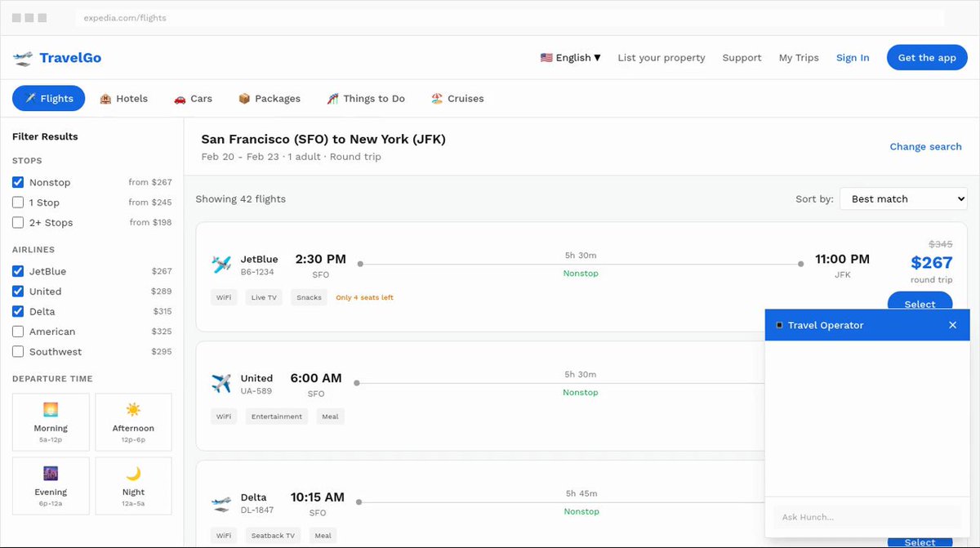Click the Delta airline plane icon
The height and width of the screenshot is (548, 980).
click(221, 503)
